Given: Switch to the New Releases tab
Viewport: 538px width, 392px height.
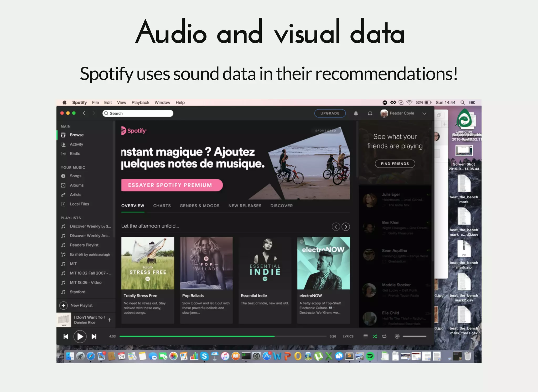Looking at the screenshot, I should click(245, 206).
